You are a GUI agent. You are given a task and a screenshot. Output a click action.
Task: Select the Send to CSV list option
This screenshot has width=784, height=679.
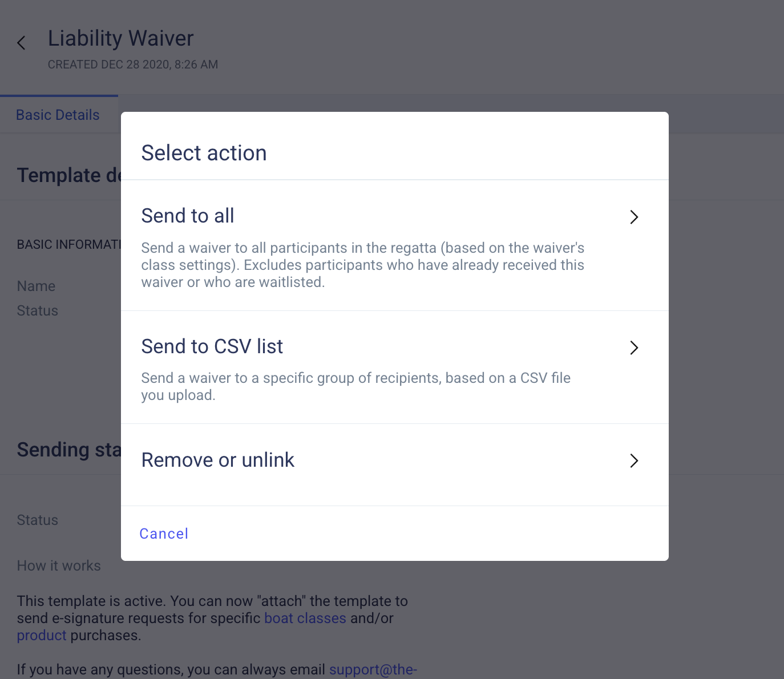point(212,346)
